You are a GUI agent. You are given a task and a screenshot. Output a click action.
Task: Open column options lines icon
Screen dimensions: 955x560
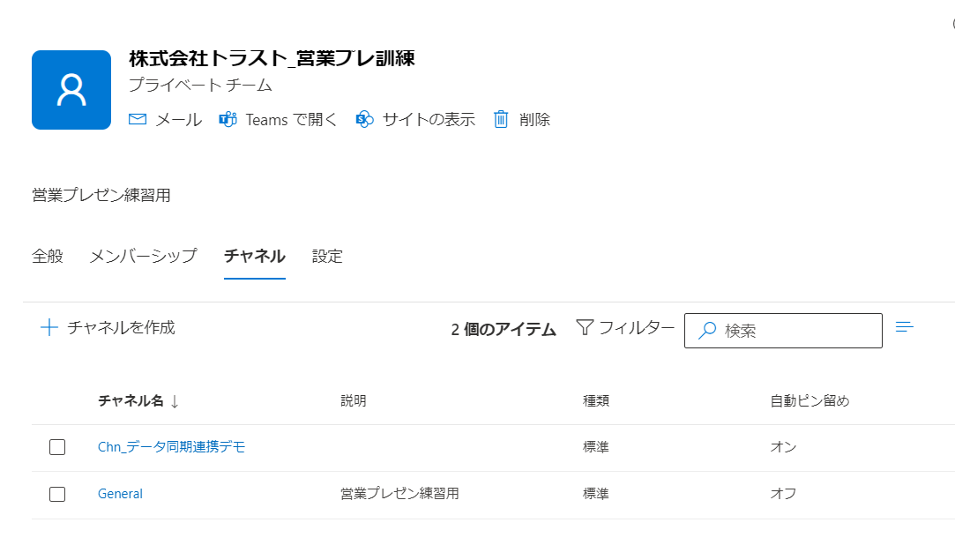[x=905, y=327]
